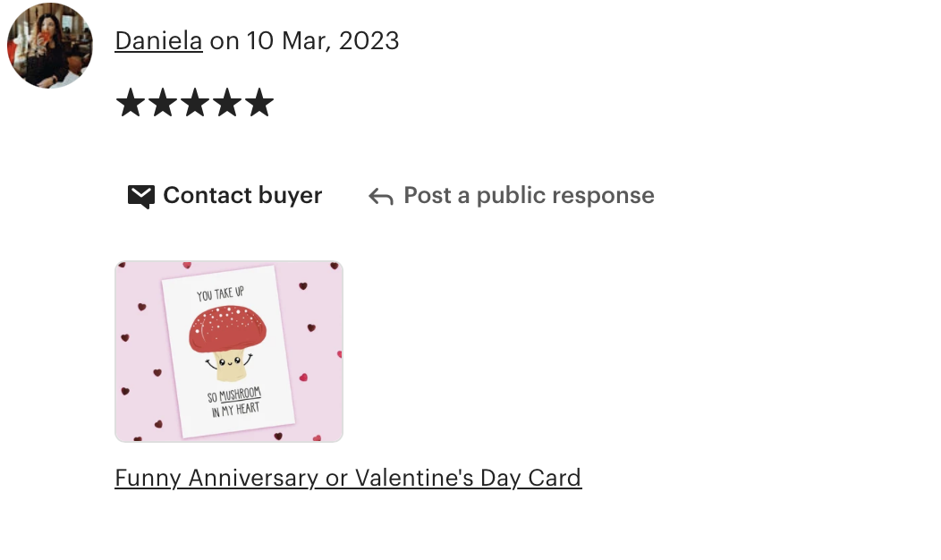Image resolution: width=941 pixels, height=560 pixels.
Task: Click the first rating star
Action: (131, 102)
